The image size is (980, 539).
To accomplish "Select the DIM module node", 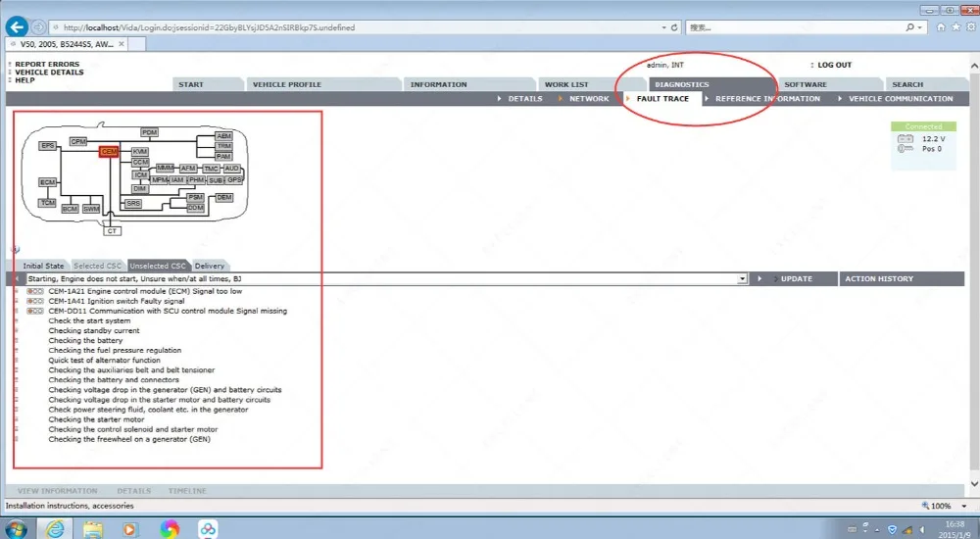I will point(140,189).
